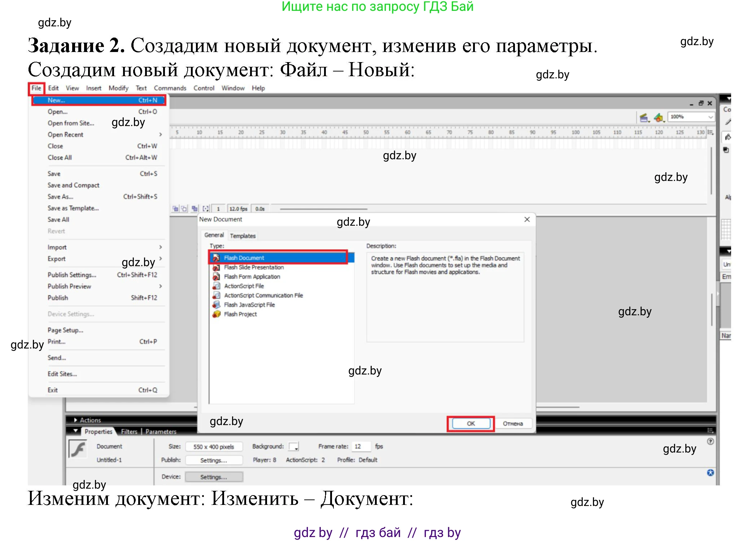Image resolution: width=756 pixels, height=541 pixels.
Task: Select ActionScript File type
Action: [x=244, y=286]
